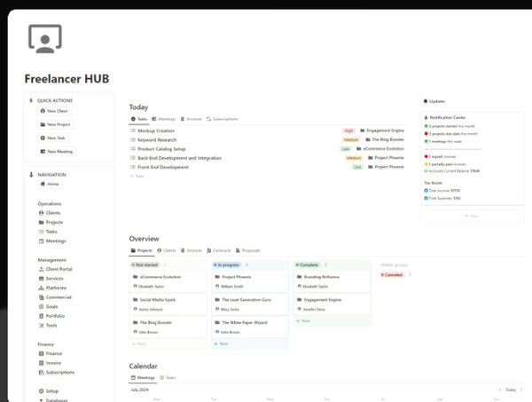
Task: Switch to Contracts tab in Overview
Action: (x=219, y=250)
